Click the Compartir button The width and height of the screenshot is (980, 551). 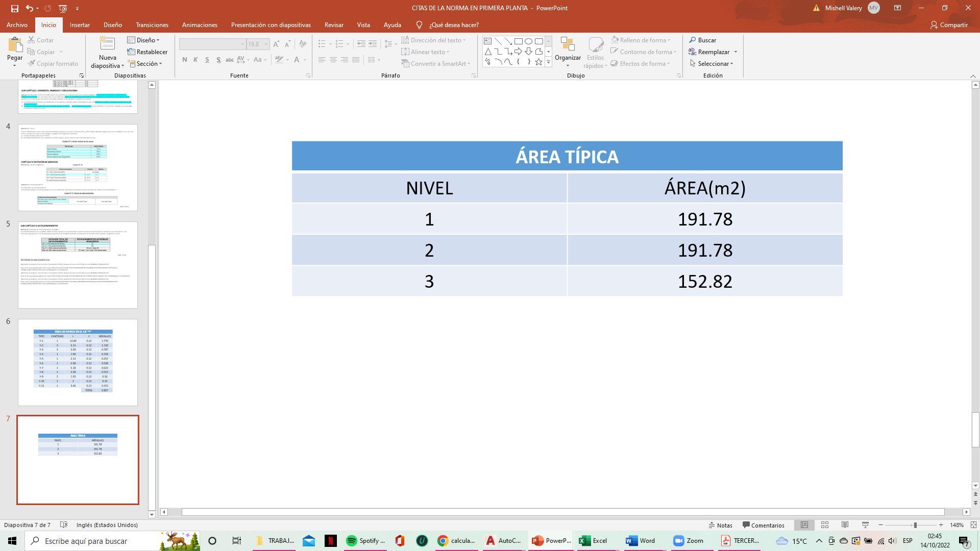tap(949, 25)
